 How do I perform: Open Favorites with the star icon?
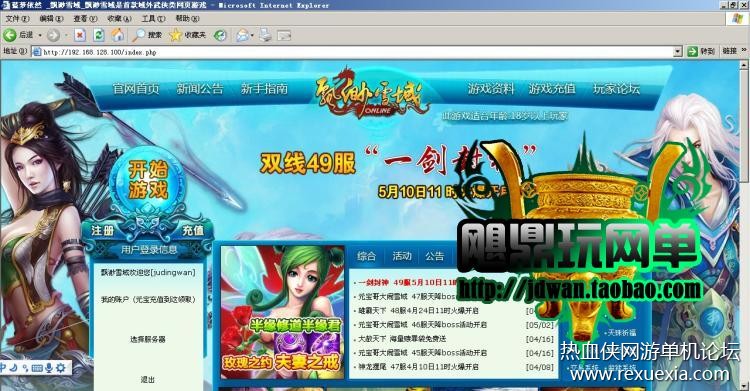click(176, 35)
